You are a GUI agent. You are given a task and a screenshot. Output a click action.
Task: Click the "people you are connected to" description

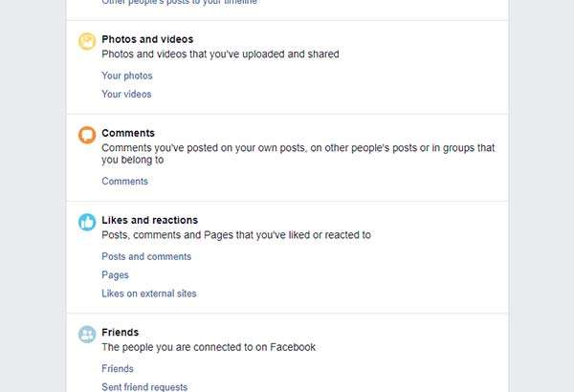click(x=209, y=347)
